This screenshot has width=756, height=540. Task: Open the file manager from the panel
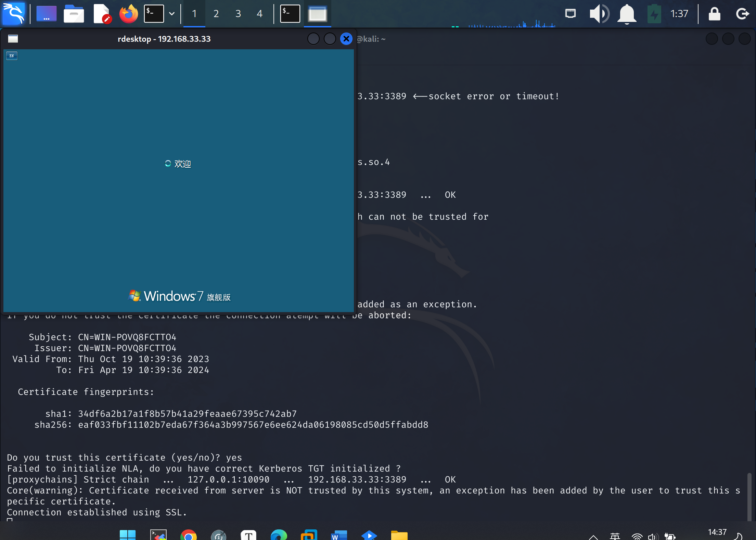pos(74,14)
